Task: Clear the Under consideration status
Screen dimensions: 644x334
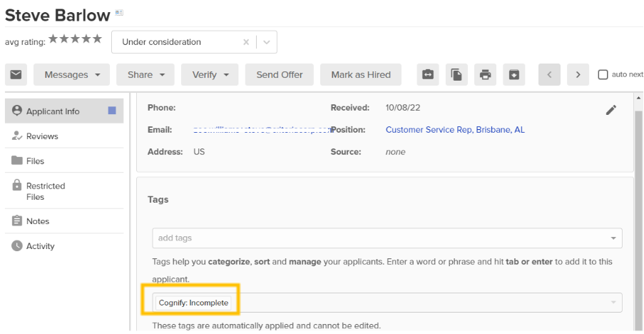Action: point(246,42)
